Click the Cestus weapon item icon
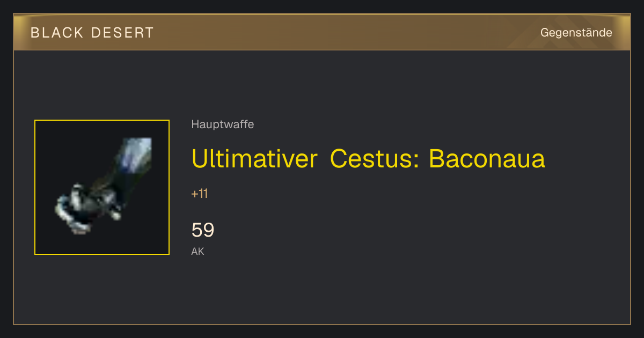The height and width of the screenshot is (338, 644). 102,187
